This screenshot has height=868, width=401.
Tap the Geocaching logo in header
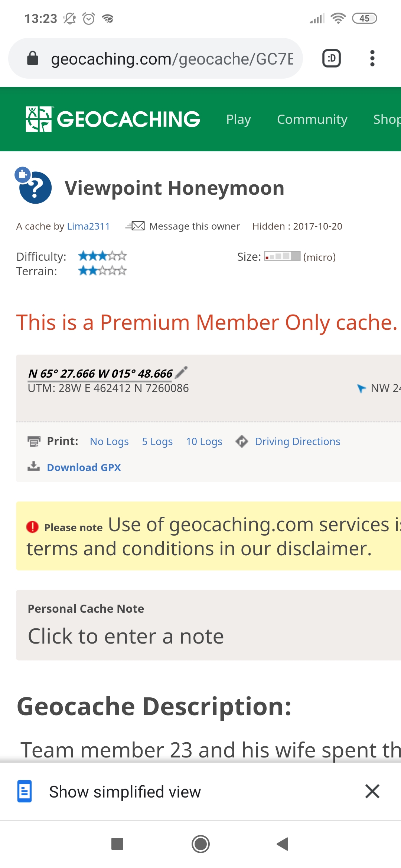[113, 119]
